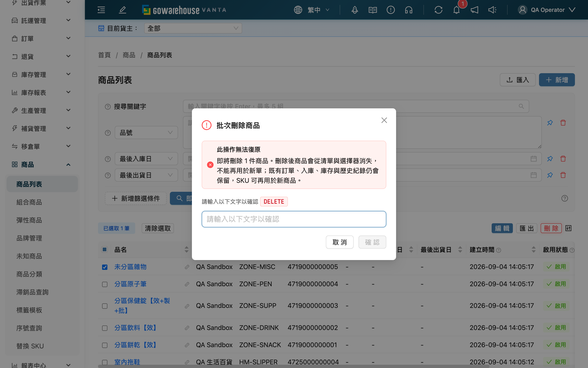This screenshot has width=588, height=368.
Task: Click the 清除選取 button
Action: pos(158,228)
